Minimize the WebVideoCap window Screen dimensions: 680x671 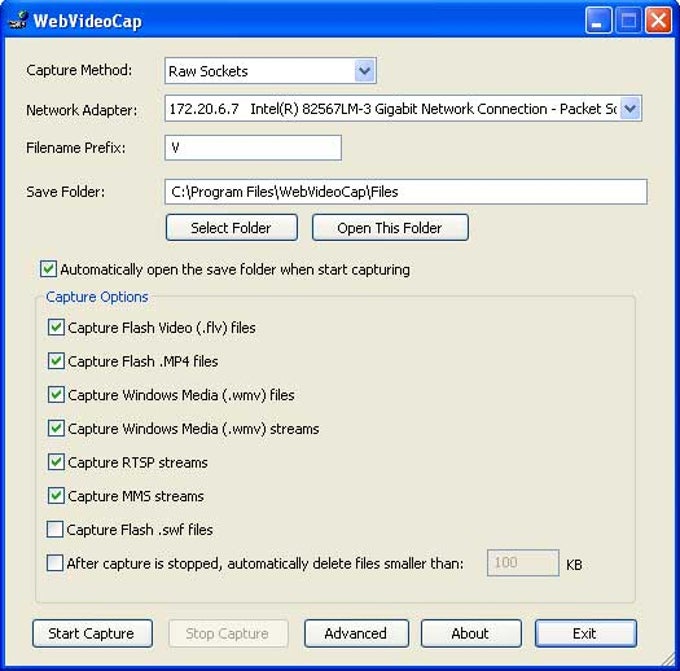598,21
